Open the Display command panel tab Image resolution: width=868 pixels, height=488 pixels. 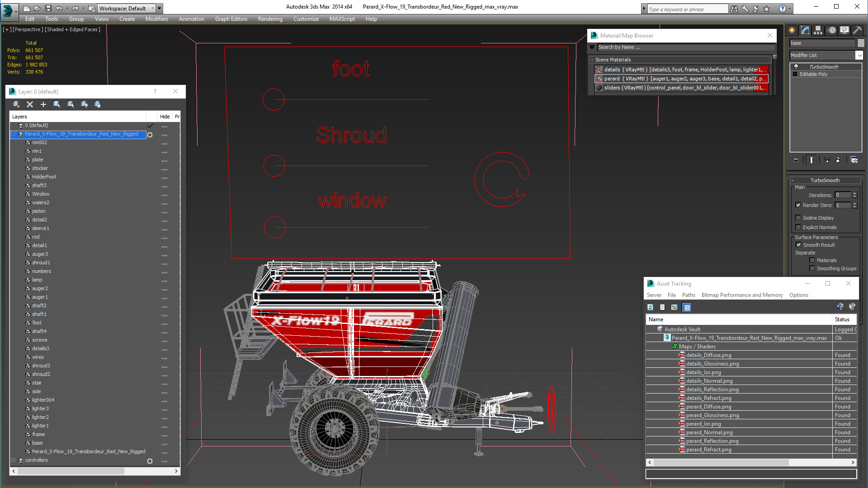coord(844,30)
